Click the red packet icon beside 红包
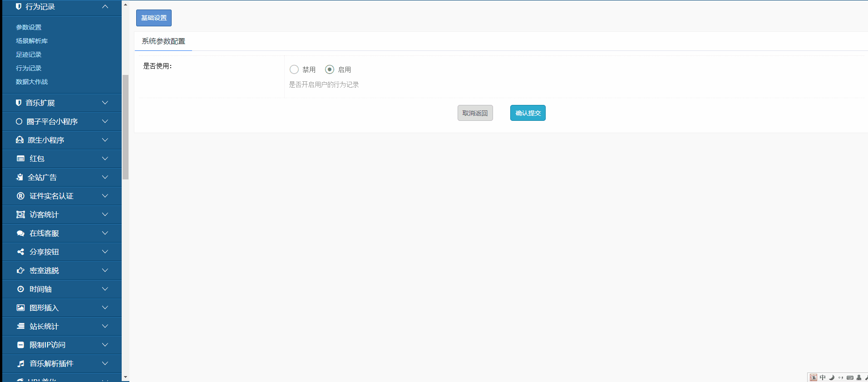The image size is (868, 382). (20, 159)
